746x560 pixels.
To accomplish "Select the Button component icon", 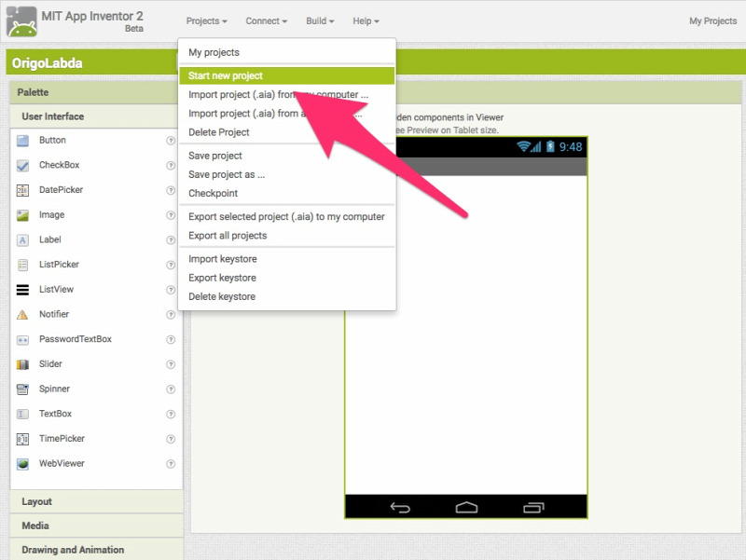I will point(22,141).
